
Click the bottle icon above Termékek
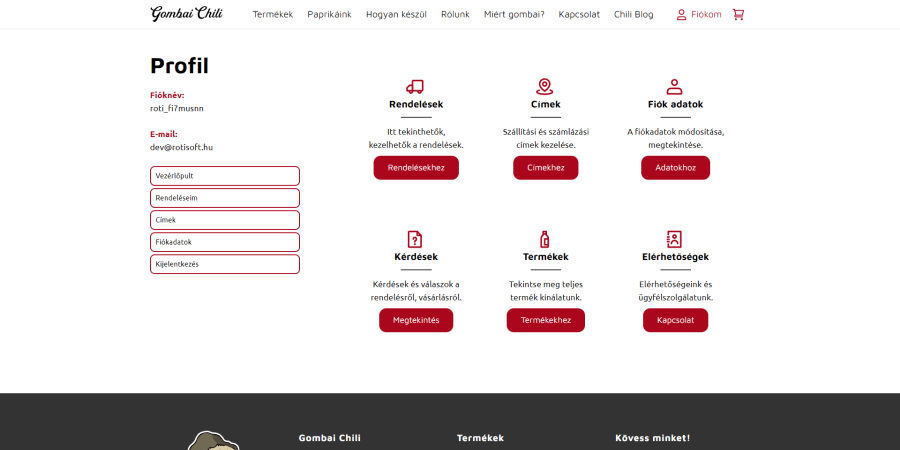(545, 239)
